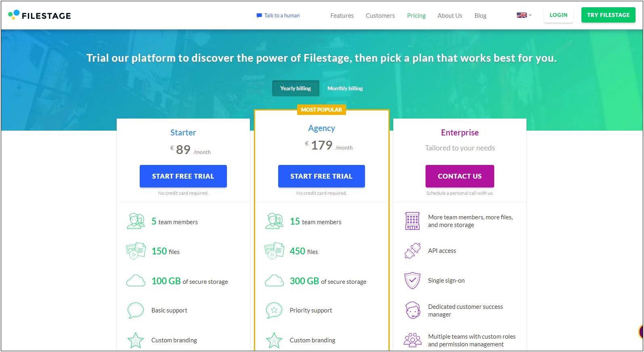Open language dropdown arrow

click(x=530, y=15)
